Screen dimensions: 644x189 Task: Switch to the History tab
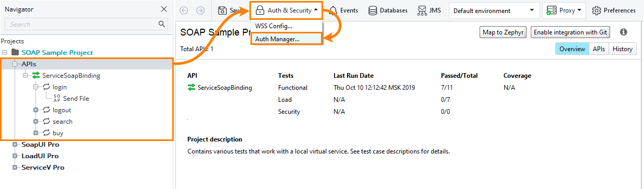(x=623, y=49)
